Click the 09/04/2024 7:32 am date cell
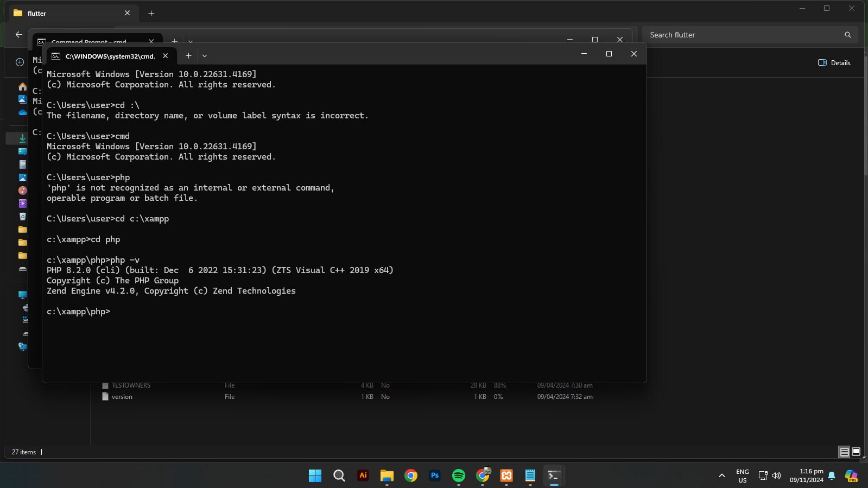Screen dimensions: 868x488 pyautogui.click(x=565, y=397)
